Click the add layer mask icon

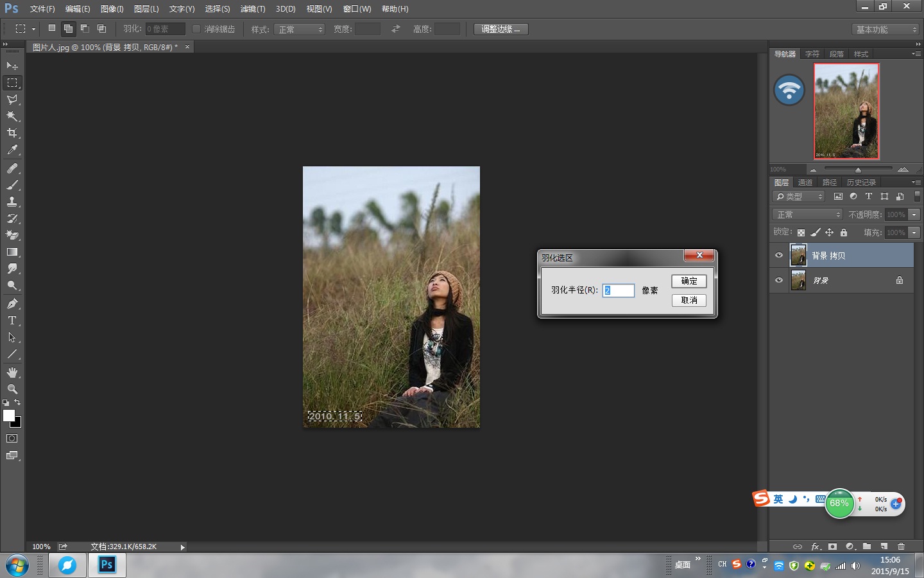[x=832, y=547]
